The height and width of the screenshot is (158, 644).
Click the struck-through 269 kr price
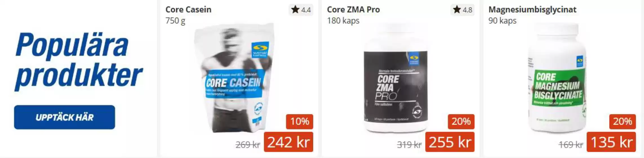coord(248,145)
